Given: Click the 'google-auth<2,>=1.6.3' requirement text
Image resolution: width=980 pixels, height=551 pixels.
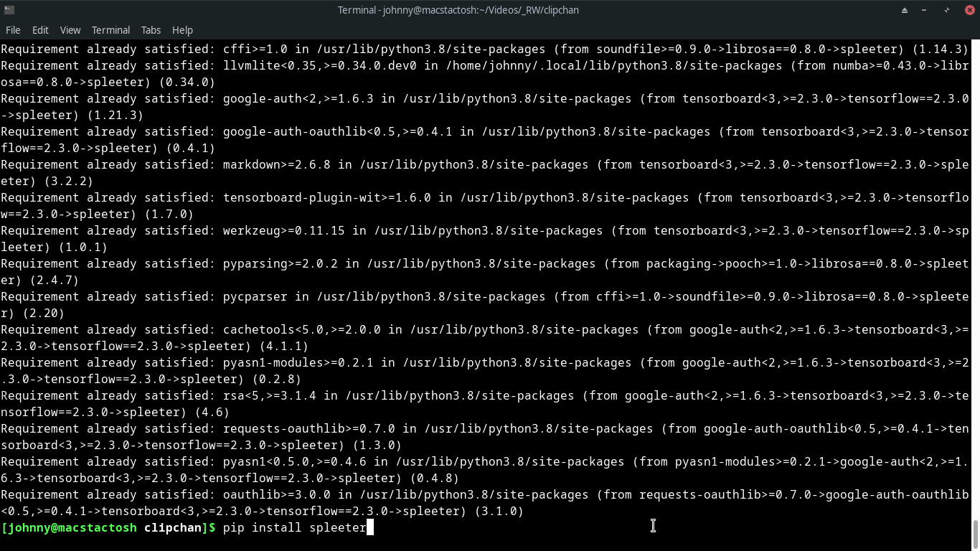Looking at the screenshot, I should (x=298, y=99).
